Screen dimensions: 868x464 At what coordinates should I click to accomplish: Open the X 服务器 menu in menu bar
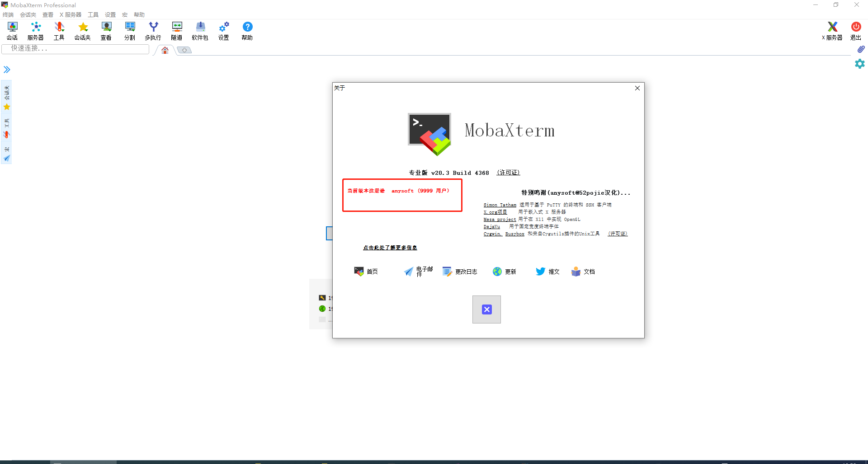tap(71, 15)
